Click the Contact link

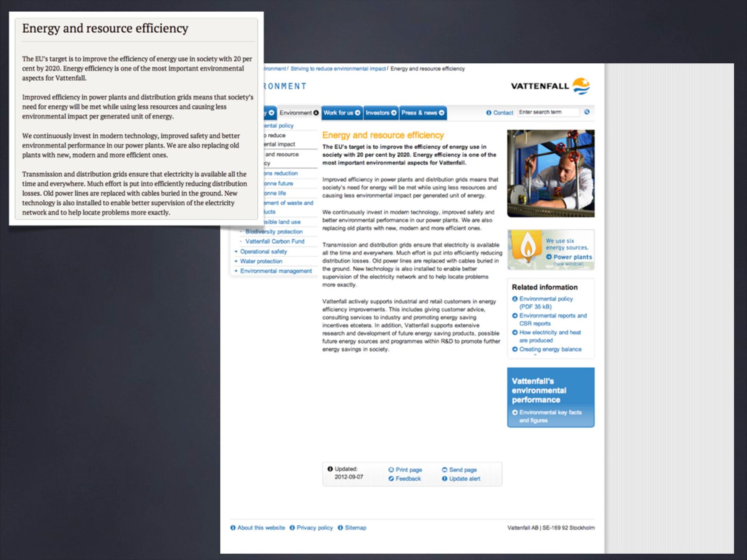[x=503, y=113]
